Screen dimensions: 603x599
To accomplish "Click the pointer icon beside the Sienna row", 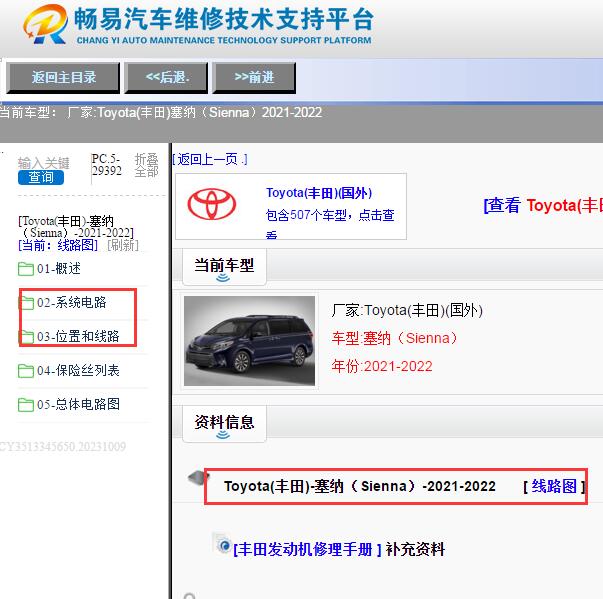I will pos(198,478).
